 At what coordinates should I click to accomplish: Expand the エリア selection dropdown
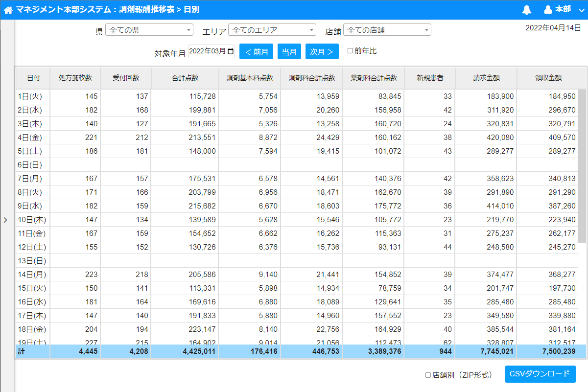(272, 30)
